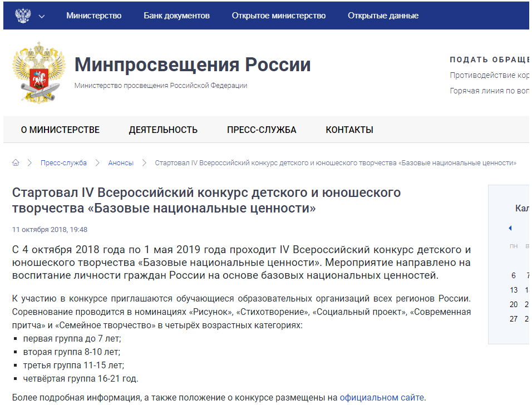This screenshot has height=405, width=532.
Task: Go to home via breadcrumb house icon
Action: coord(16,163)
